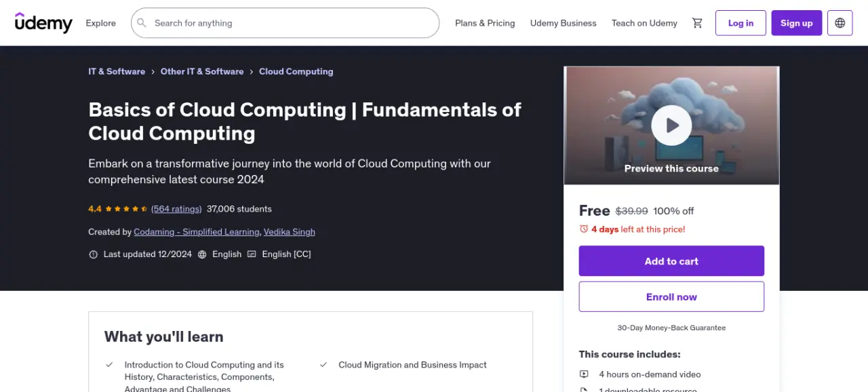
Task: Click the breadcrumb chevron after IT & Software
Action: [x=153, y=72]
